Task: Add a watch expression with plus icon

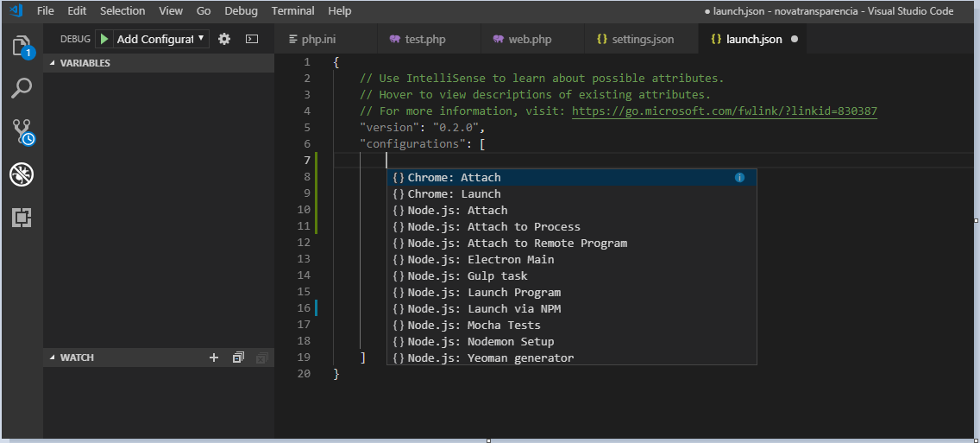Action: pyautogui.click(x=214, y=358)
